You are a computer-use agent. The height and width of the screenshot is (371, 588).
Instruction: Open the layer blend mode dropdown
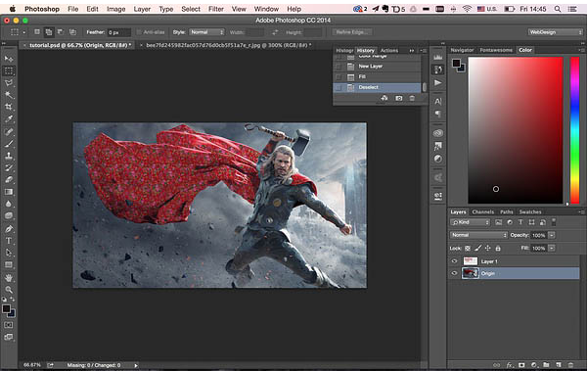(x=478, y=235)
